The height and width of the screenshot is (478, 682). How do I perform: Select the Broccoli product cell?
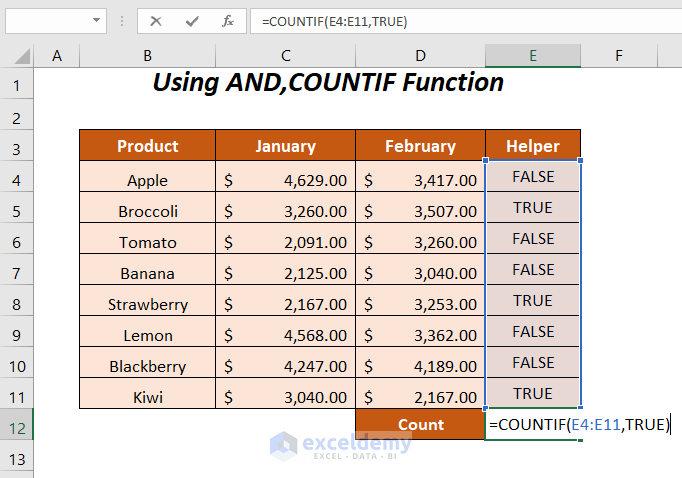(147, 211)
